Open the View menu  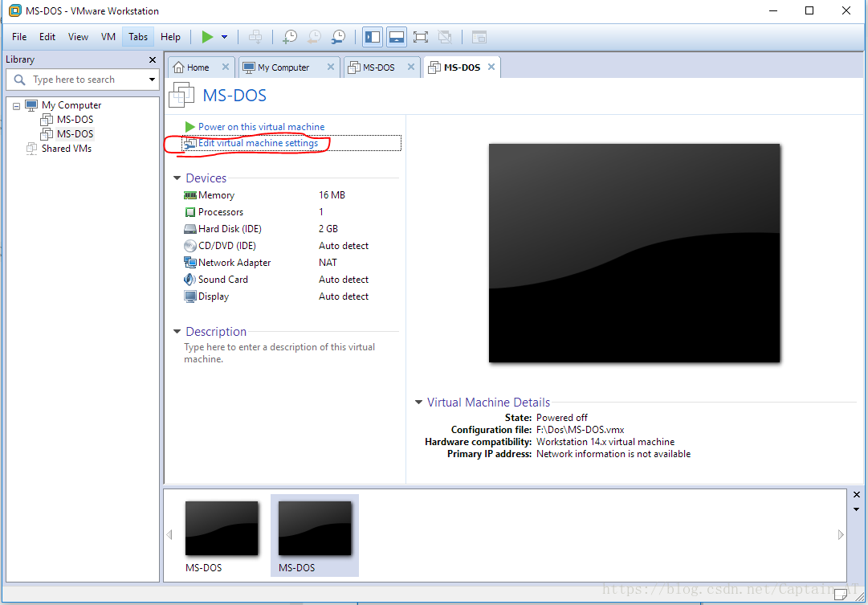pyautogui.click(x=78, y=37)
